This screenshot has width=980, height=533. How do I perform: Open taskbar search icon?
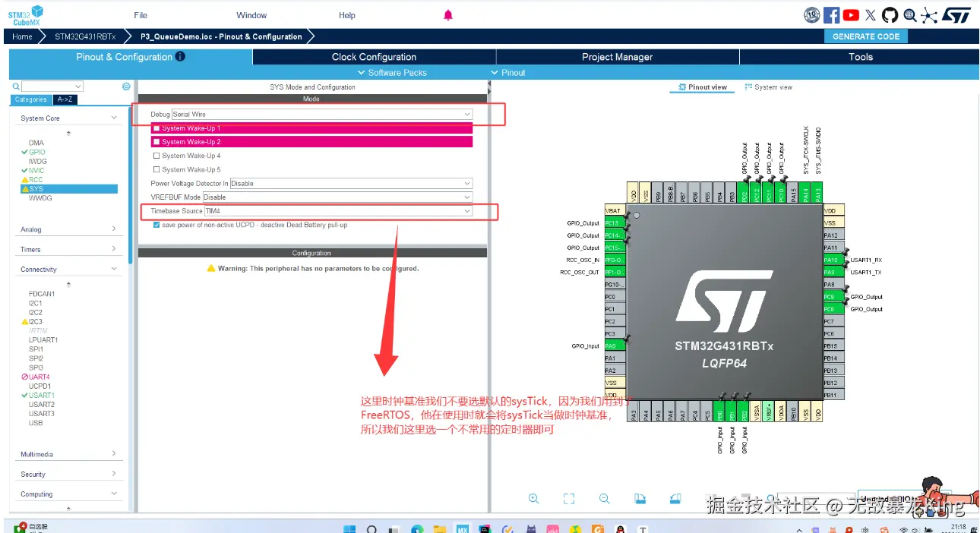(372, 528)
